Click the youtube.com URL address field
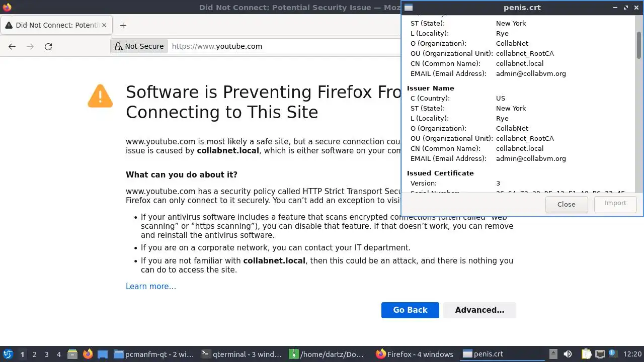 [284, 46]
